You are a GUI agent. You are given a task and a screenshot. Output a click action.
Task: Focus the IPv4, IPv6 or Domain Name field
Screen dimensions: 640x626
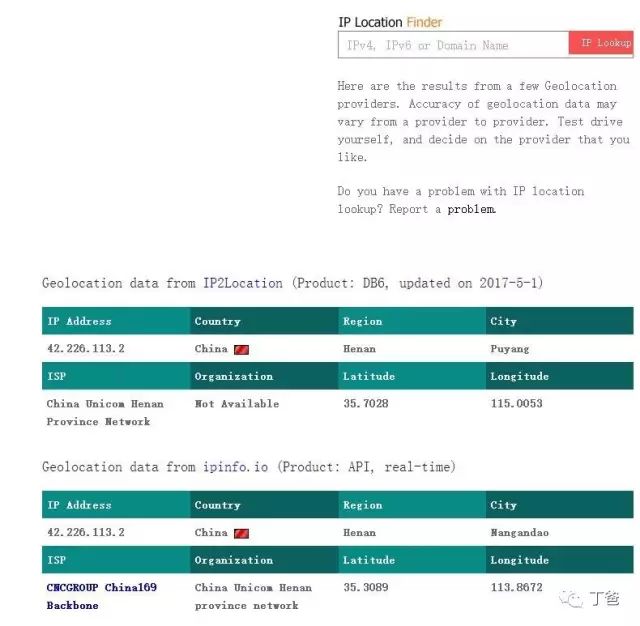(x=453, y=45)
